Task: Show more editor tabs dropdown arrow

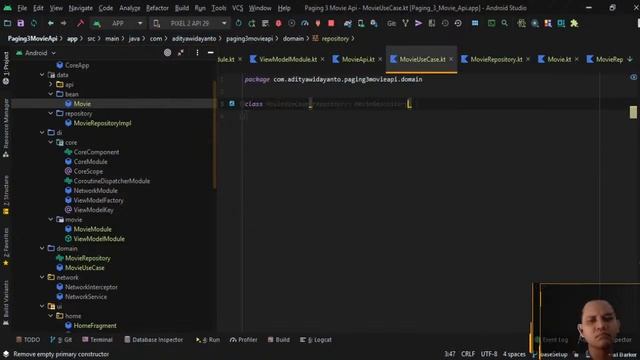Action: point(630,60)
